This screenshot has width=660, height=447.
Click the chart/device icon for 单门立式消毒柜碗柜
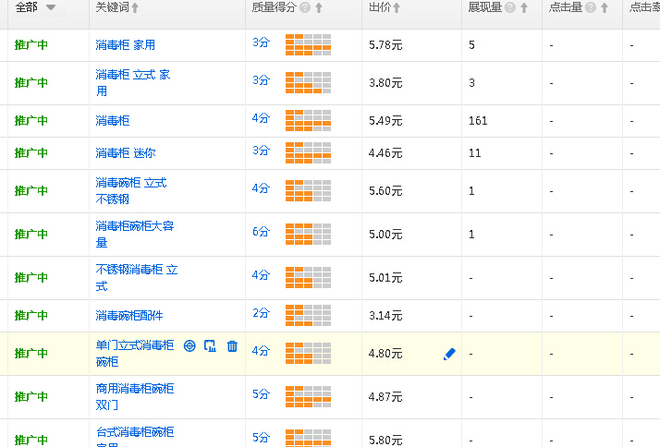(x=210, y=346)
